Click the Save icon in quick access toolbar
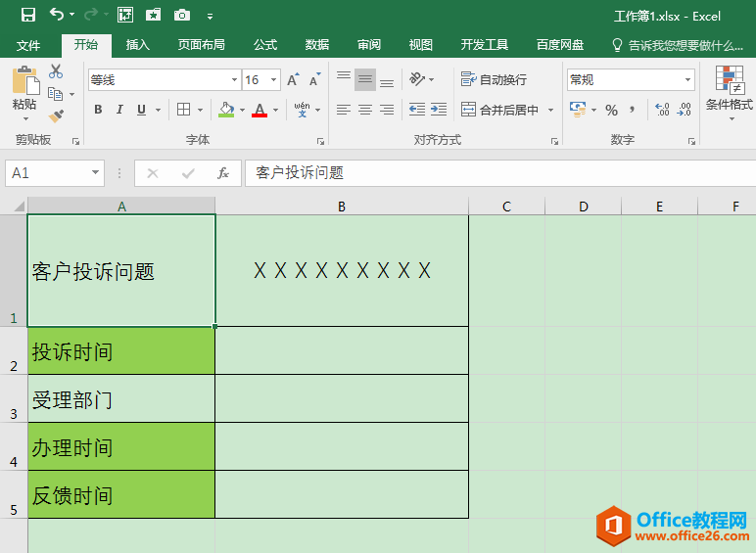 coord(28,15)
